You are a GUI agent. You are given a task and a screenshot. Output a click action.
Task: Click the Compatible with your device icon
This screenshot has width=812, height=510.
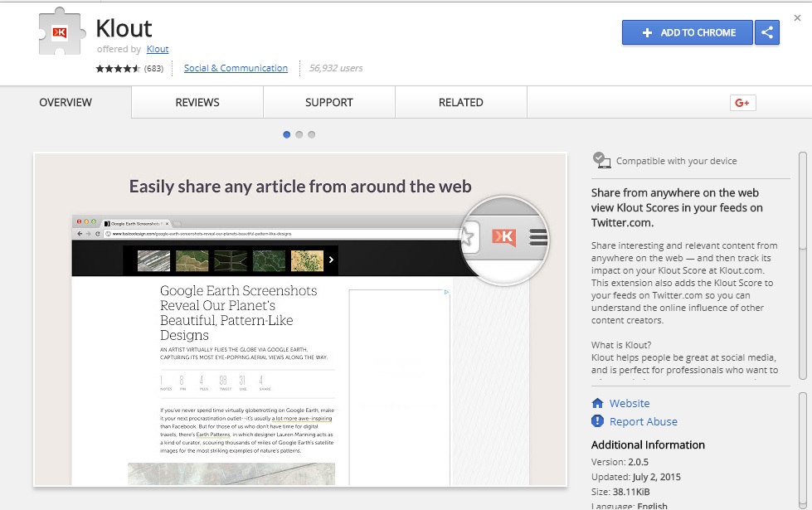click(601, 161)
